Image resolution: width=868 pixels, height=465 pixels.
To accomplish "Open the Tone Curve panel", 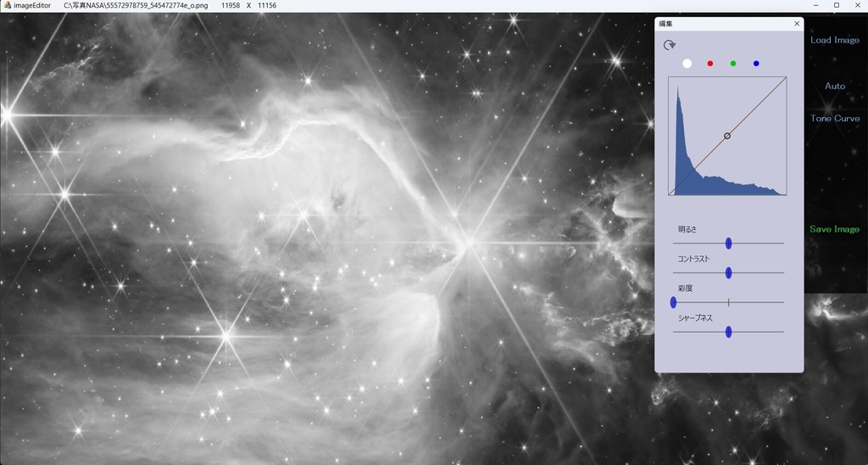I will 835,118.
